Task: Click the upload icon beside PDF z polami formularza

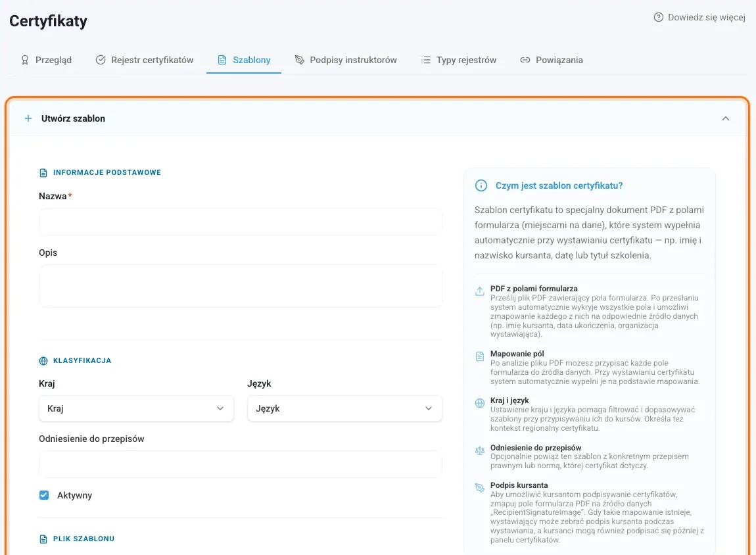Action: 480,291
